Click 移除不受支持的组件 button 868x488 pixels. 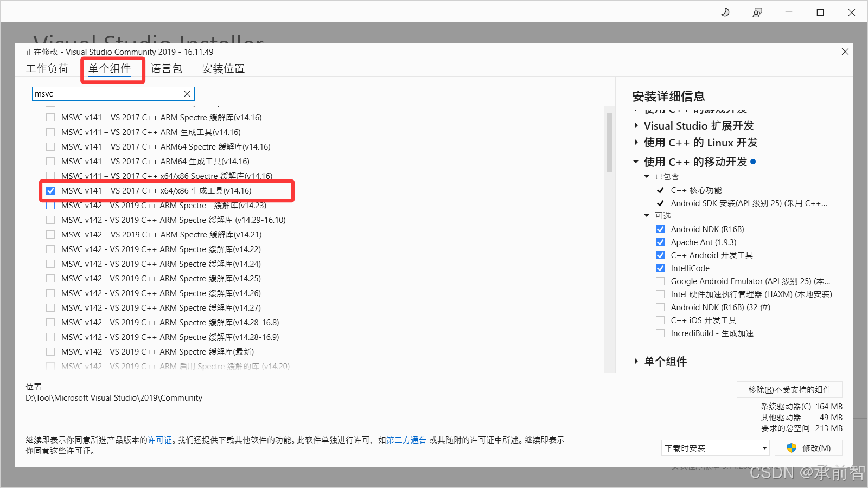789,389
